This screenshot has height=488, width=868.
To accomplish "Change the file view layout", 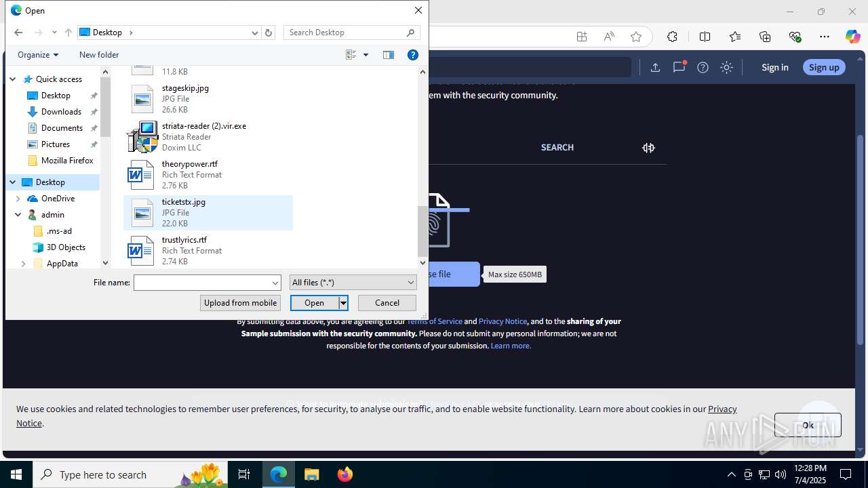I will point(351,55).
